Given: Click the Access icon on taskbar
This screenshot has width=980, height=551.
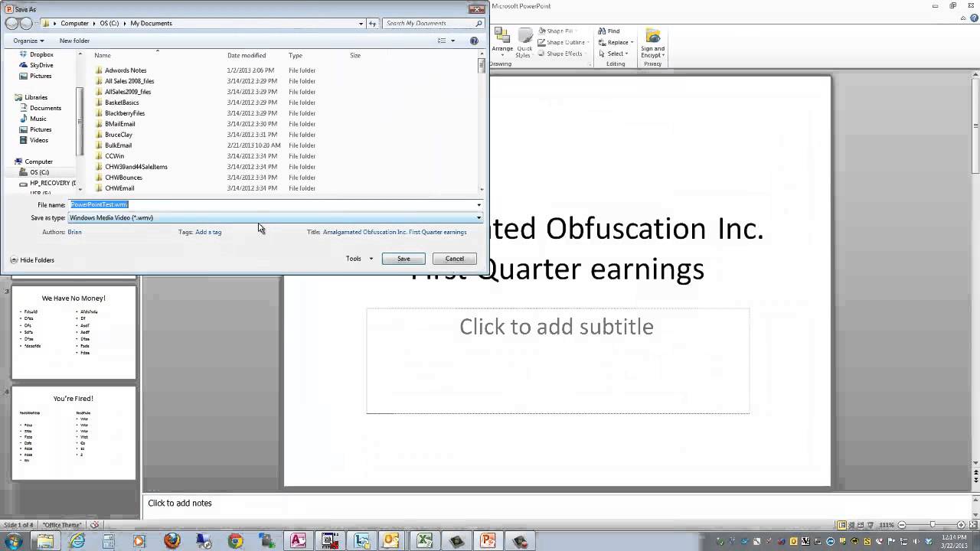Looking at the screenshot, I should (x=299, y=541).
